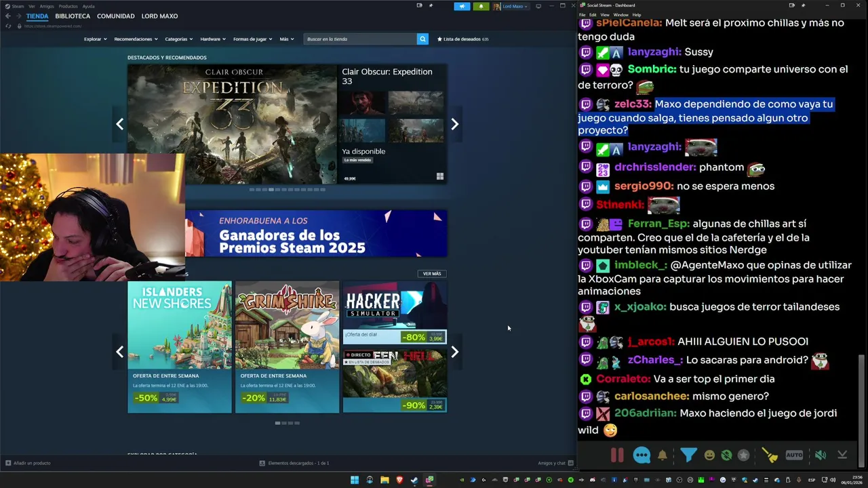Viewport: 868px width, 488px height.
Task: Show next featured game with right carousel arrow
Action: (455, 124)
